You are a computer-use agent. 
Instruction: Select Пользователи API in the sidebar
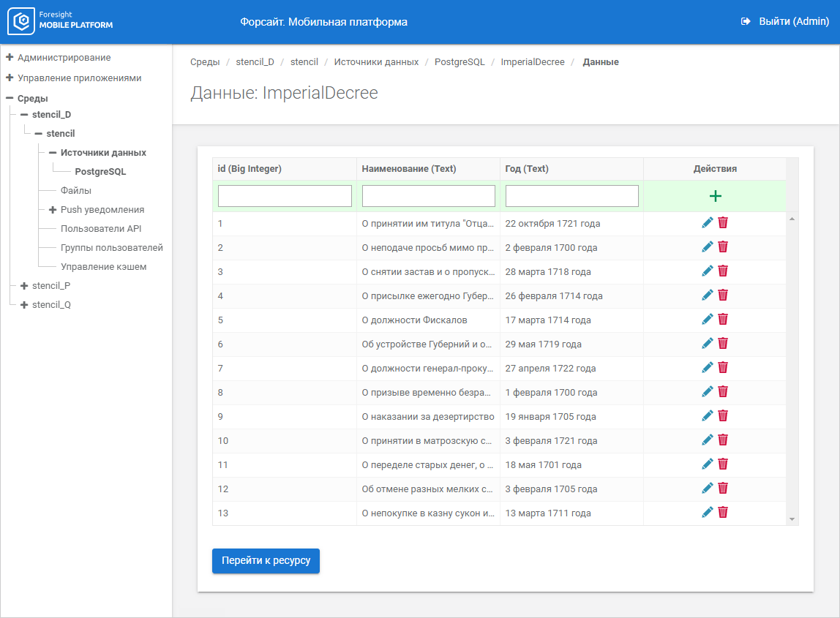(x=101, y=229)
